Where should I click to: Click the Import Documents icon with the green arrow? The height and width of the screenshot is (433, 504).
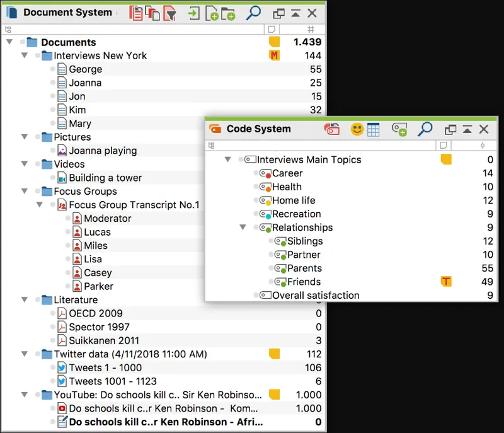point(193,13)
